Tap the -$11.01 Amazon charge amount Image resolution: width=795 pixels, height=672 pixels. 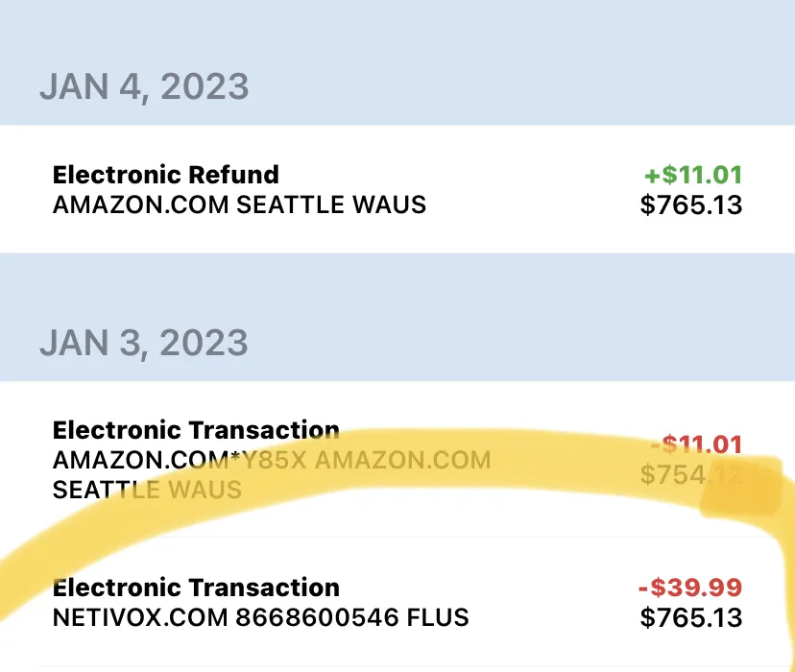696,444
